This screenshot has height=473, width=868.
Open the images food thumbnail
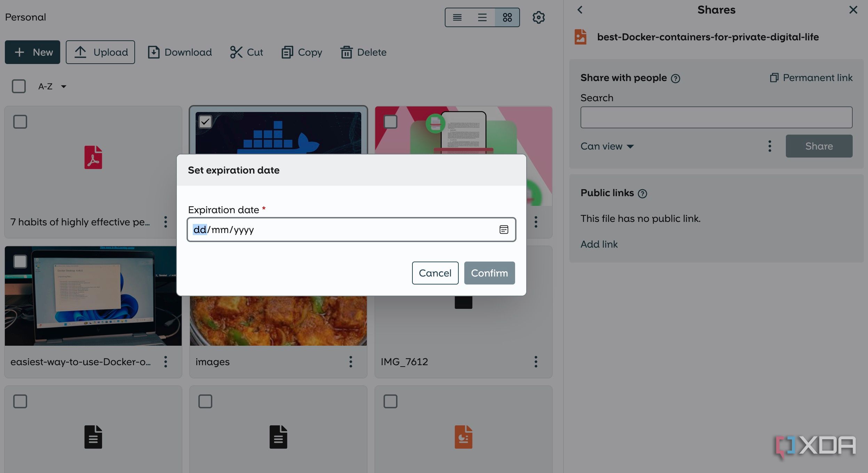click(x=278, y=321)
